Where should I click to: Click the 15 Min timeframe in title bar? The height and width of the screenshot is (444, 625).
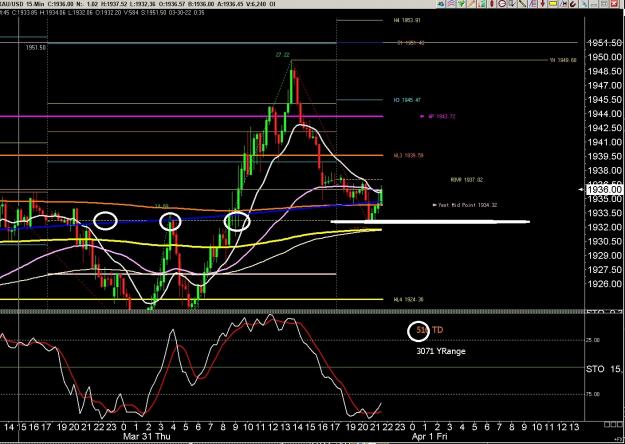(x=35, y=4)
